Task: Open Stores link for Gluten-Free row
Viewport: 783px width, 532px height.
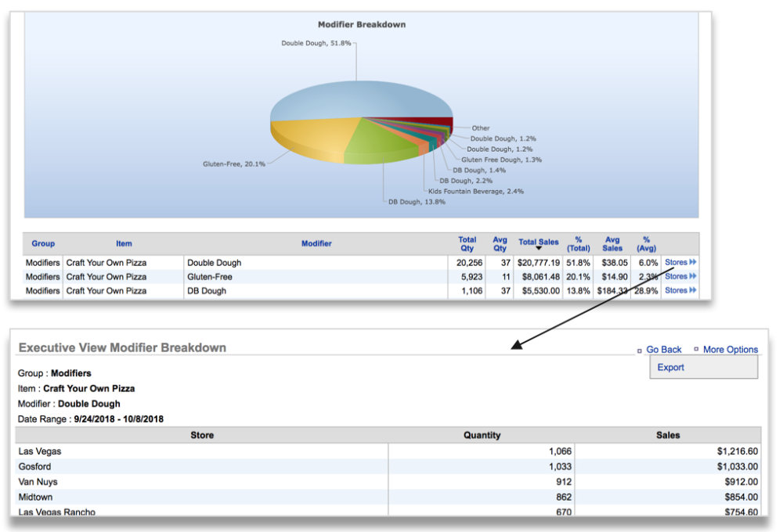Action: click(680, 276)
